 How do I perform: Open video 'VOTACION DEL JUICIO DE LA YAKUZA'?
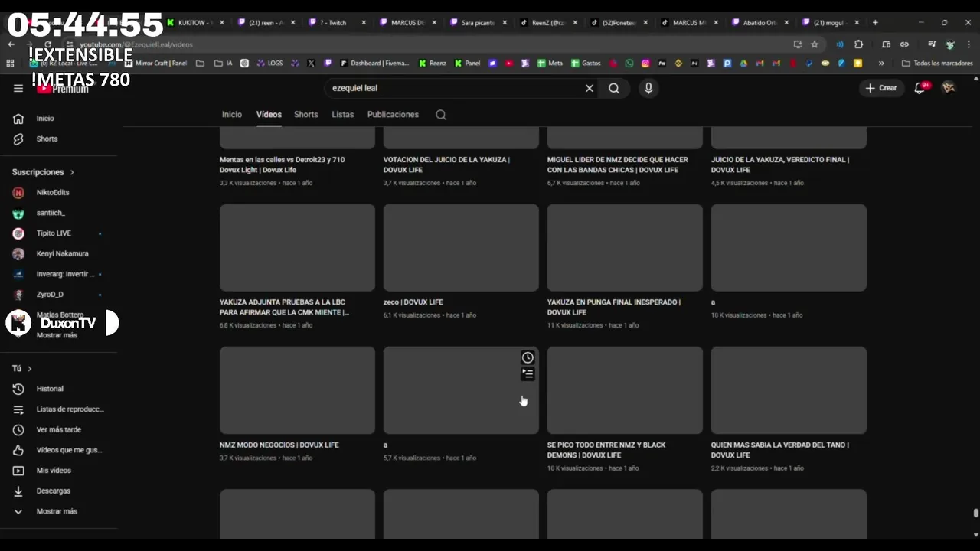[446, 165]
